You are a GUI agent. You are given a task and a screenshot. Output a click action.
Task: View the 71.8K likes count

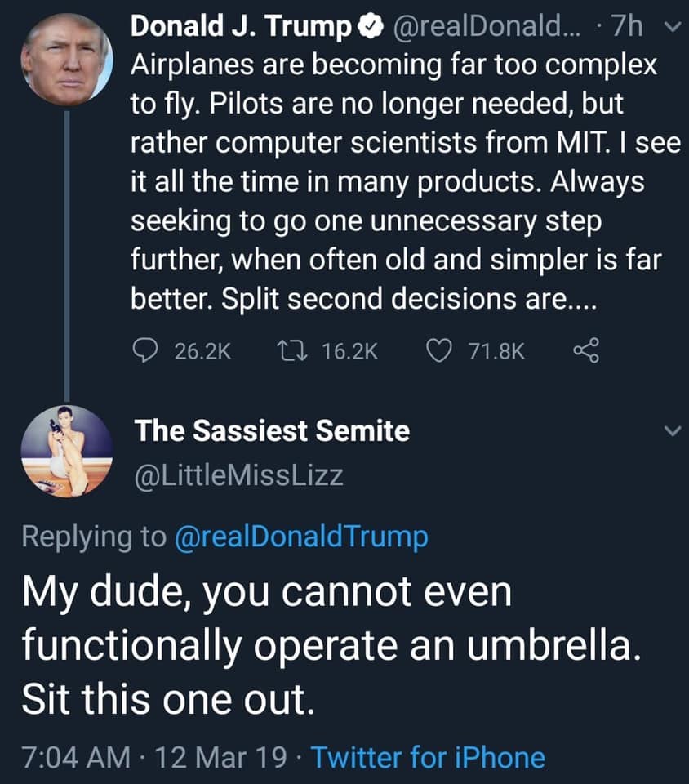pyautogui.click(x=497, y=351)
